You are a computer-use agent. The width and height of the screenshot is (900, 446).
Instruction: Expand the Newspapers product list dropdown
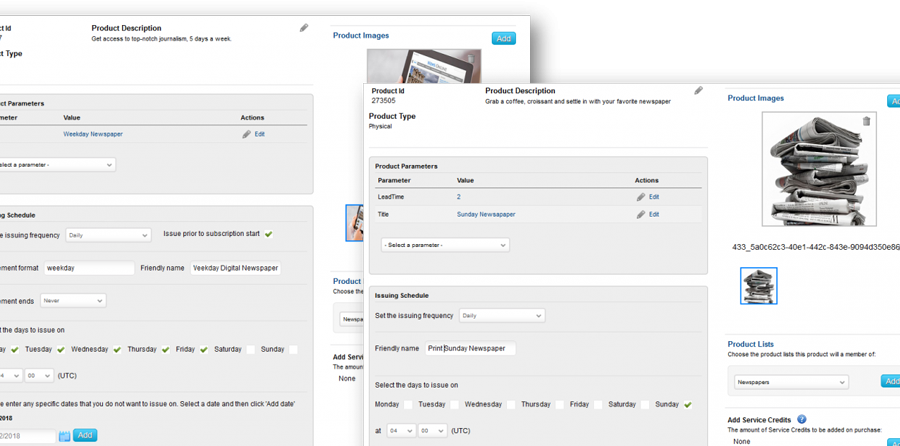[790, 382]
